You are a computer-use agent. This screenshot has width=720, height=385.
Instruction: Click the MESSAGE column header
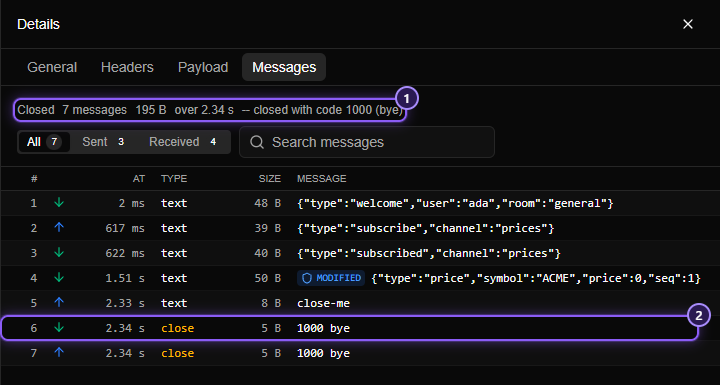point(321,179)
